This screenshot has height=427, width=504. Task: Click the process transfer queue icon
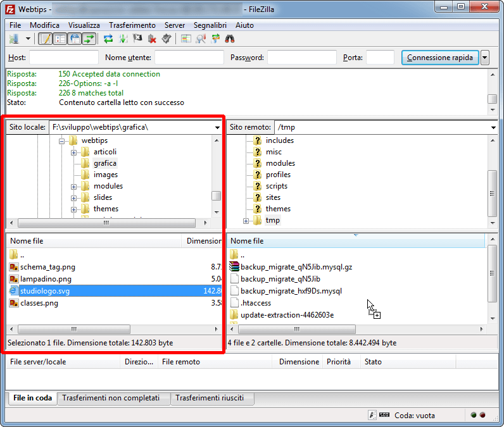coord(123,39)
